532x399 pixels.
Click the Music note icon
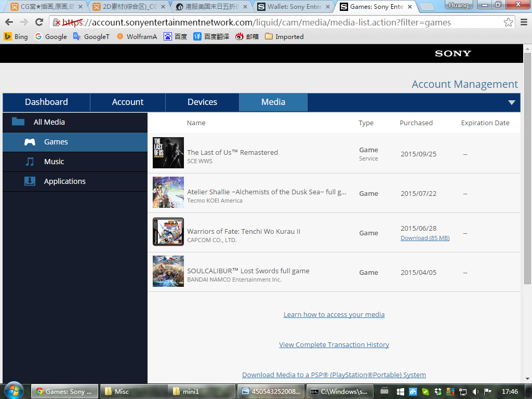coord(30,162)
